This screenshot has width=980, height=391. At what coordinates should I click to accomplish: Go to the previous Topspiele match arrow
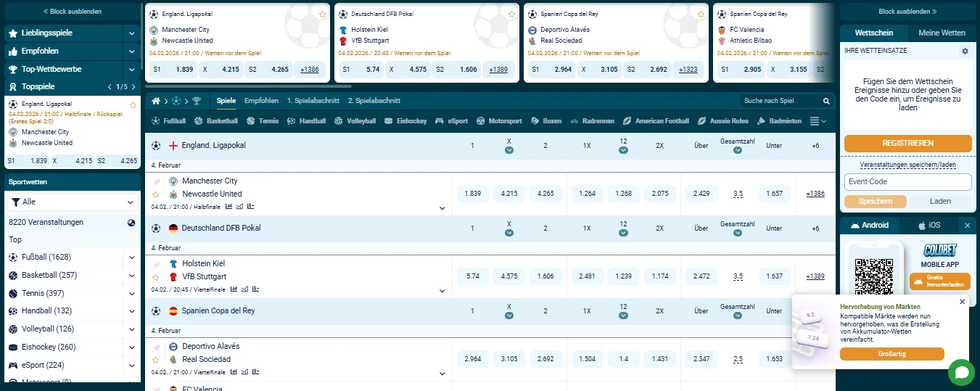click(x=110, y=87)
